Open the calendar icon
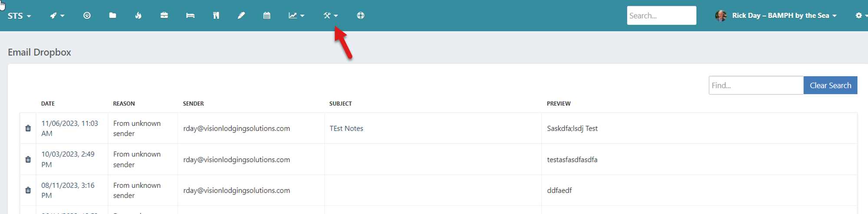 point(267,16)
